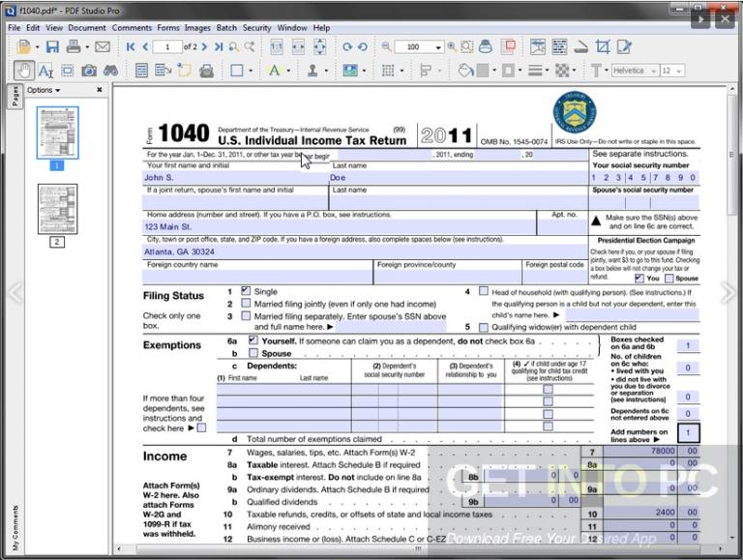Select the page 2 thumbnail
Viewport: 743px width, 560px height.
(x=57, y=209)
